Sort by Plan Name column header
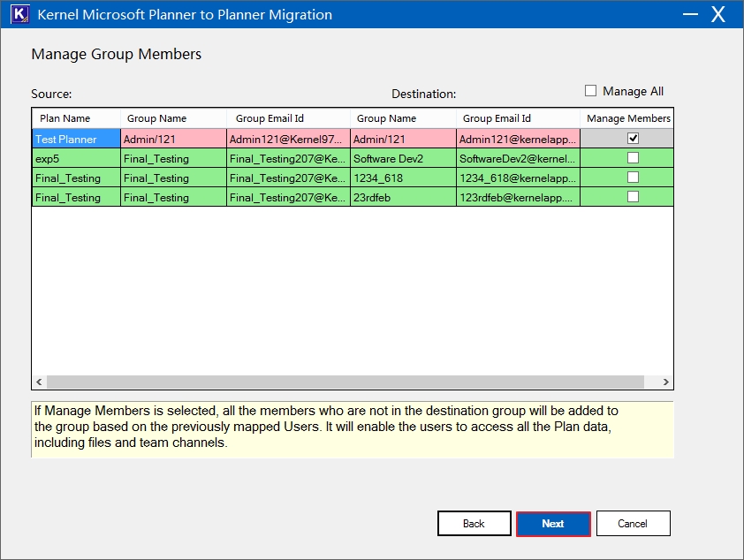Screen dimensions: 744x560 (x=76, y=118)
